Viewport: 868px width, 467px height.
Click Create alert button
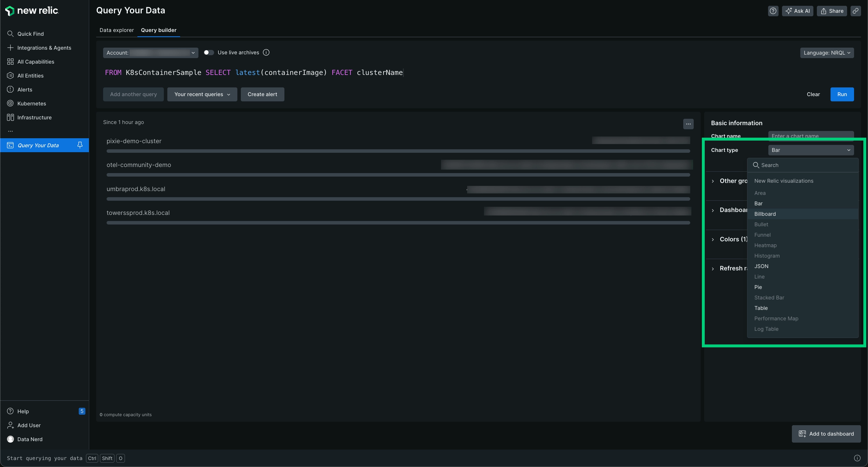point(262,94)
